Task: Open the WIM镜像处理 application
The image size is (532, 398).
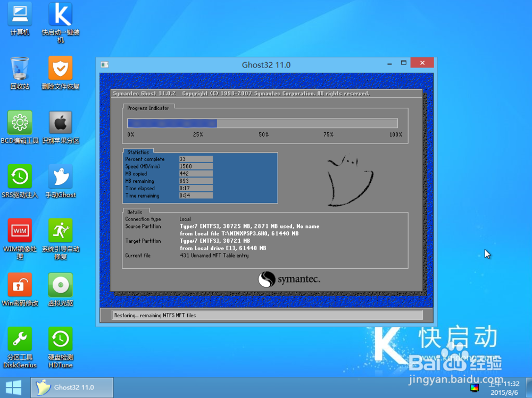Action: 20,230
